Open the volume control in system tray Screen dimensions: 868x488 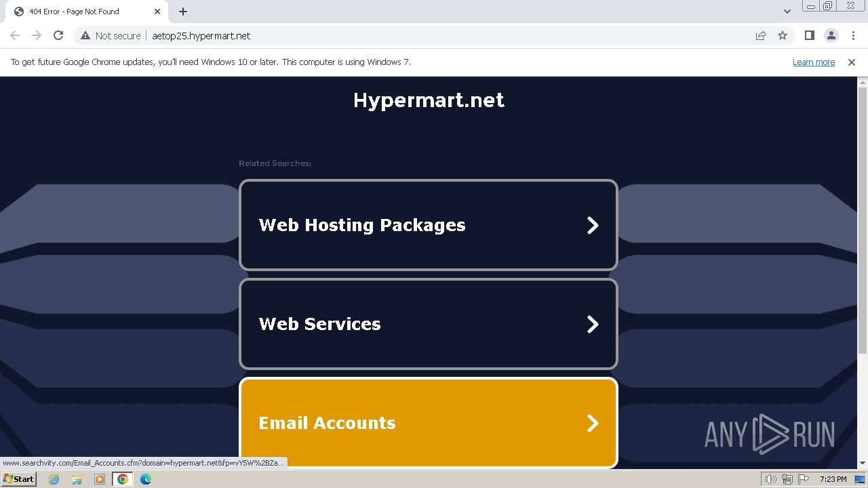771,479
